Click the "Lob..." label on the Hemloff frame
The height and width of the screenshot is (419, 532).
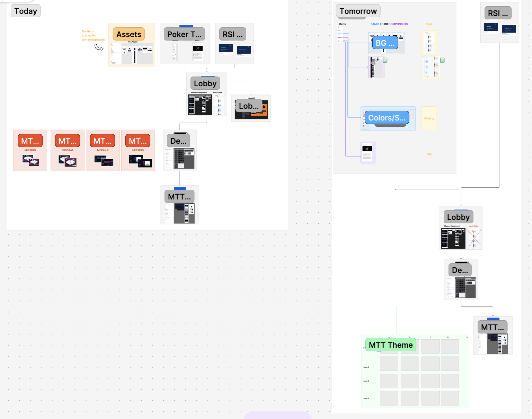click(x=248, y=106)
